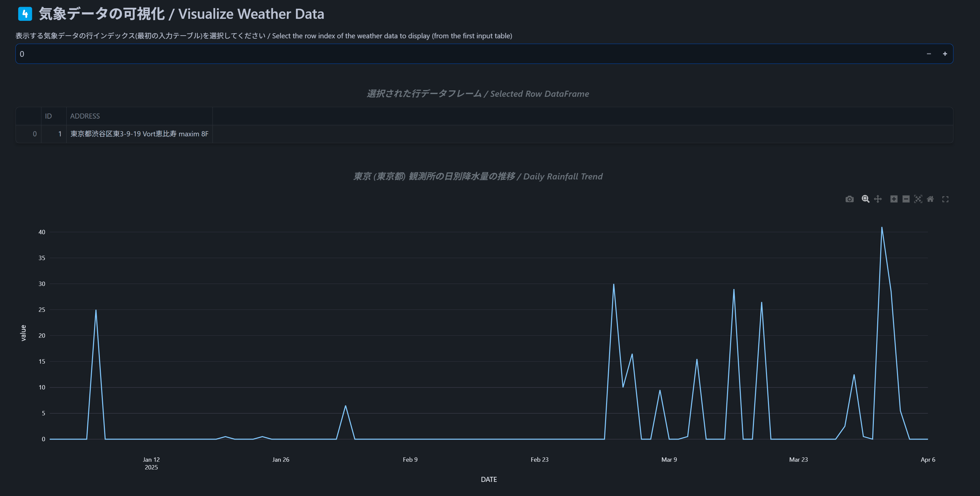Screen dimensions: 980x496
Task: Click the Feb 9 x-axis label
Action: (410, 459)
